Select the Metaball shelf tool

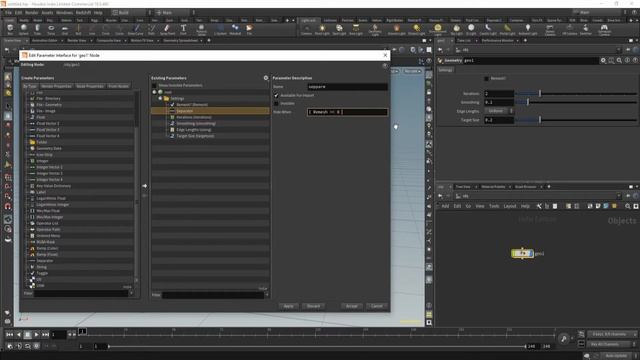tap(235, 29)
